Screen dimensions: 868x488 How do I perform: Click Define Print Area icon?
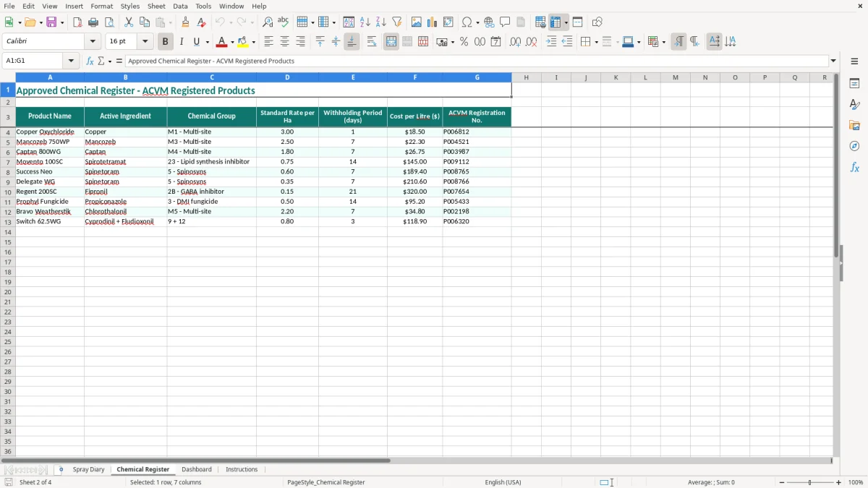click(540, 22)
